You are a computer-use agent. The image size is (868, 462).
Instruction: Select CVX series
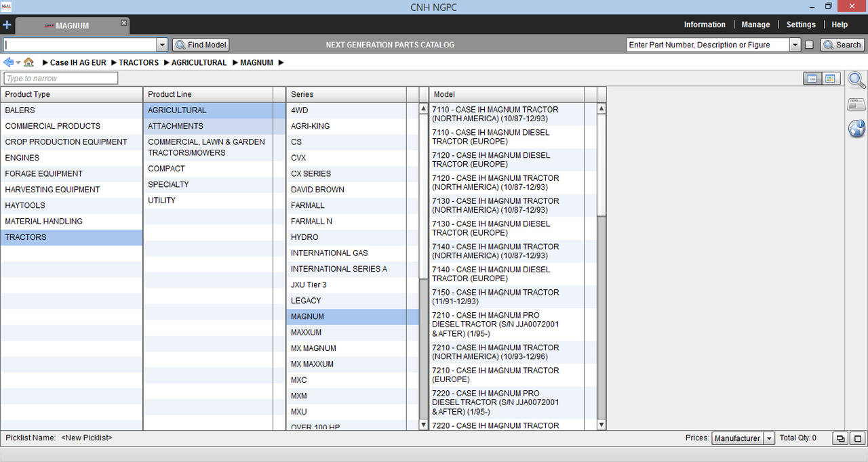pos(353,158)
